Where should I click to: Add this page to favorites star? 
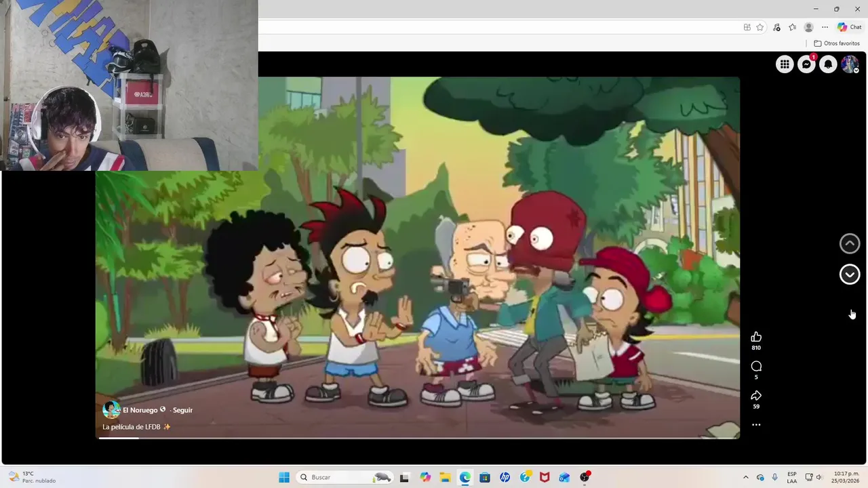[x=760, y=27]
